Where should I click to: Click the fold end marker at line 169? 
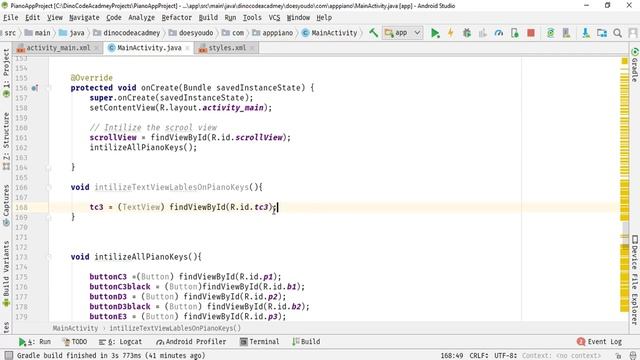point(48,217)
